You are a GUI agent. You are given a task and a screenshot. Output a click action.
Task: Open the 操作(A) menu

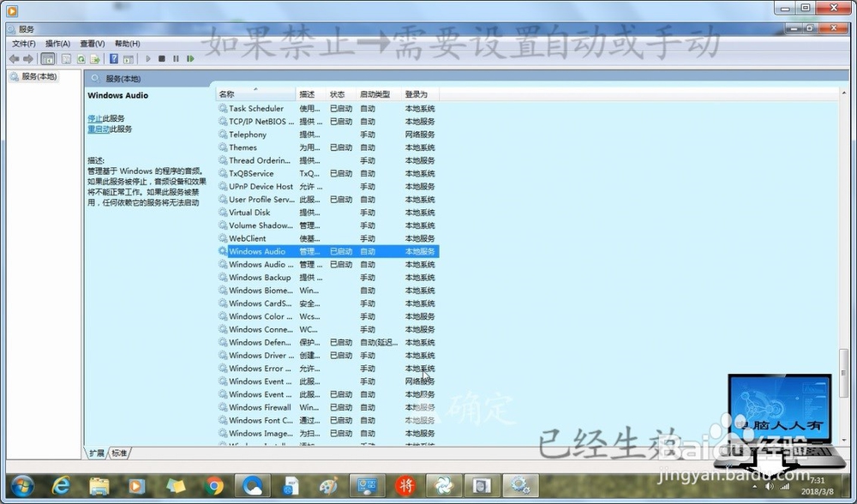[x=57, y=44]
